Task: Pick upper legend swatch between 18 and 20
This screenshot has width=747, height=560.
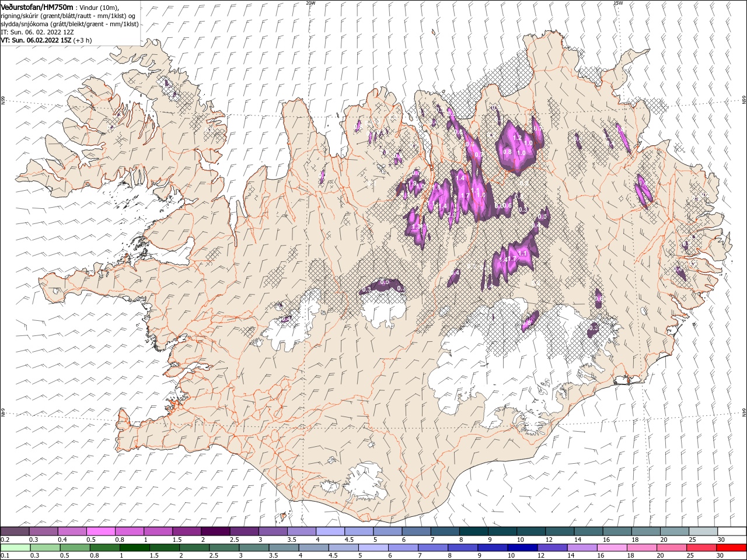Action: pos(646,531)
